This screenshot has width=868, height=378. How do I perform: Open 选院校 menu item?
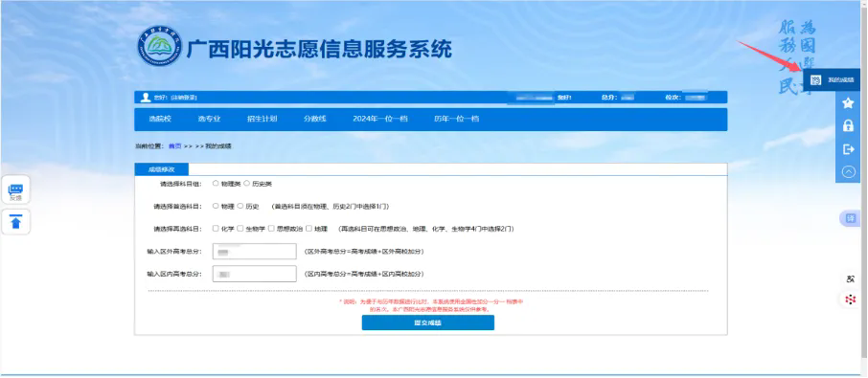[x=160, y=119]
